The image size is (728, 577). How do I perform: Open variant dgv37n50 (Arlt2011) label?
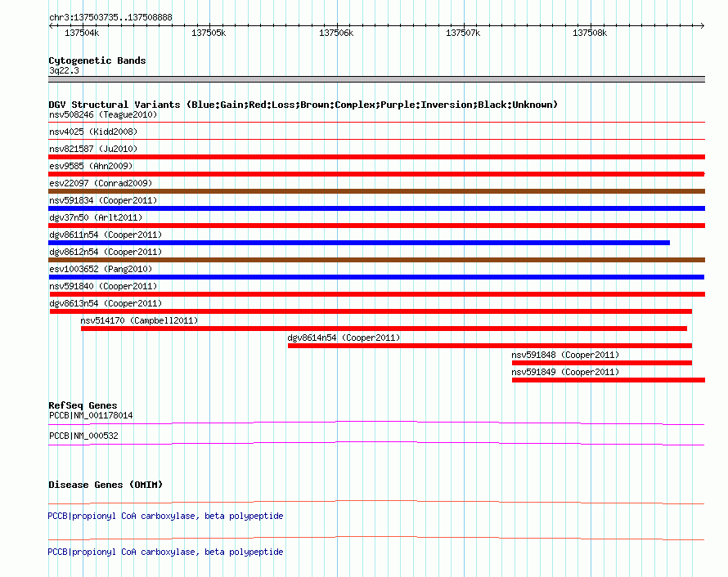coord(96,217)
